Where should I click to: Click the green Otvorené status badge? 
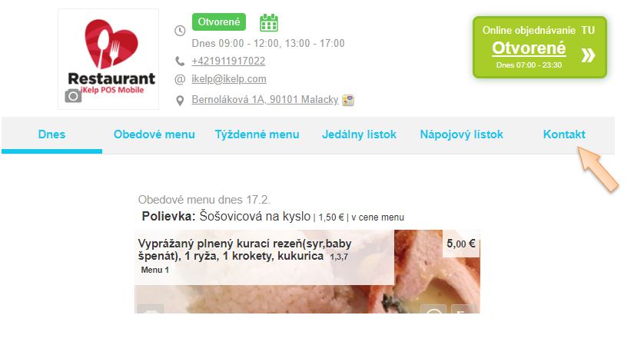click(x=219, y=22)
